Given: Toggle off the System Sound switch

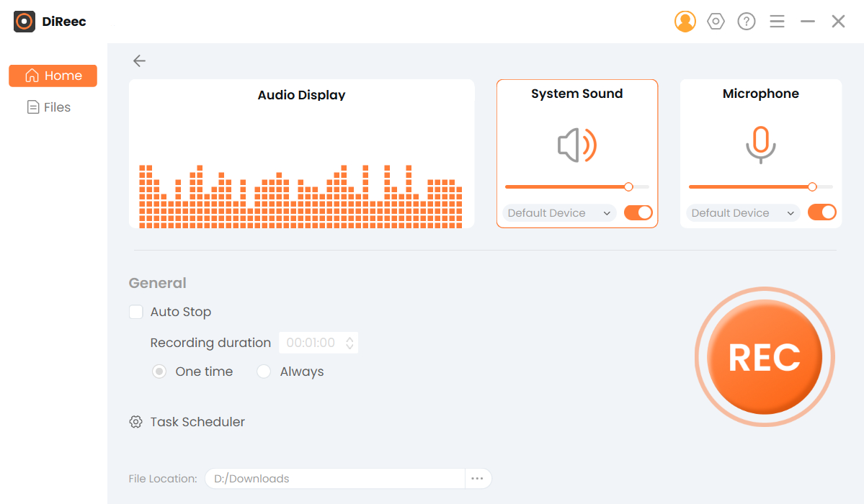Looking at the screenshot, I should pos(637,212).
